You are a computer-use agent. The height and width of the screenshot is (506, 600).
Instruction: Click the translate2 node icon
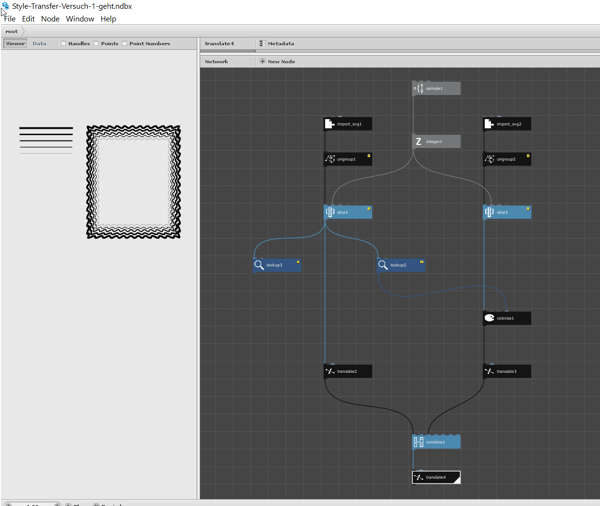pyautogui.click(x=330, y=371)
